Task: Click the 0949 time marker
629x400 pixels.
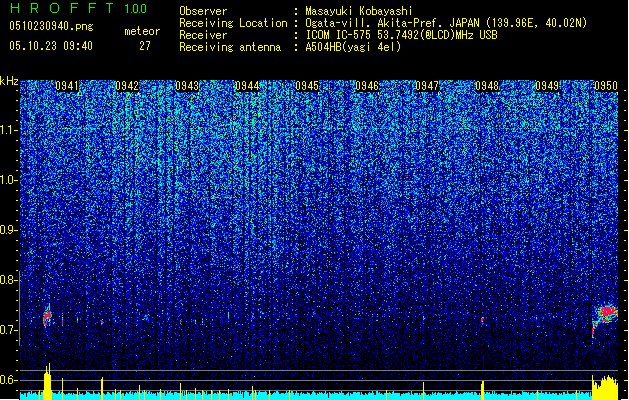Action: coord(547,86)
